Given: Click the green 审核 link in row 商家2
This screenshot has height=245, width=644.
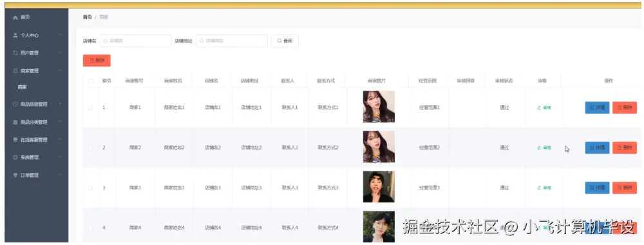Looking at the screenshot, I should [x=544, y=148].
